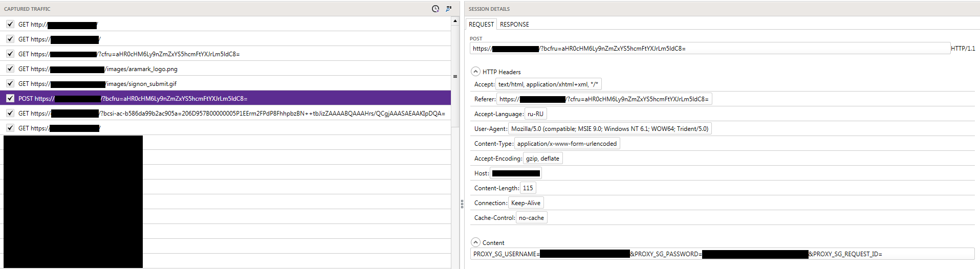Click the scroll up arrow in traffic list
This screenshot has width=980, height=269.
455,21
